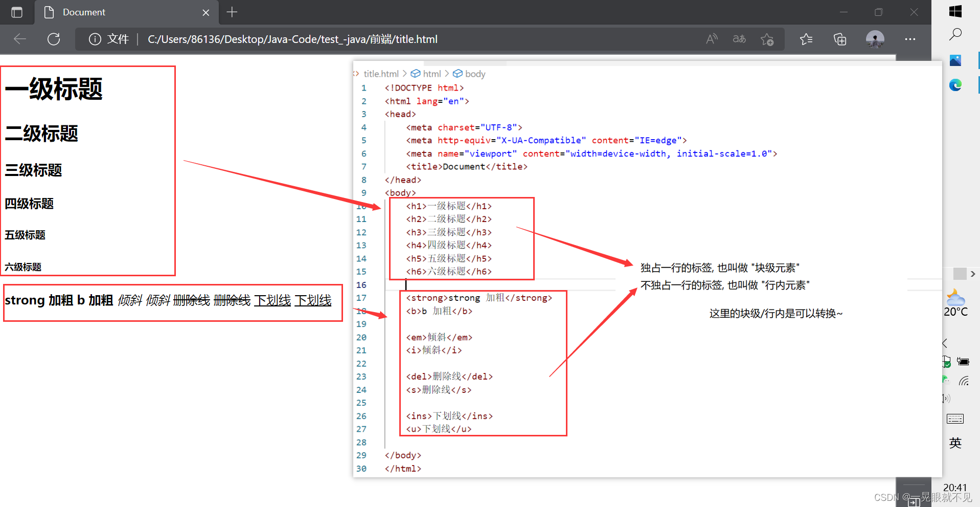Switch to the Edge taskbar app
The image size is (980, 507).
pos(955,85)
